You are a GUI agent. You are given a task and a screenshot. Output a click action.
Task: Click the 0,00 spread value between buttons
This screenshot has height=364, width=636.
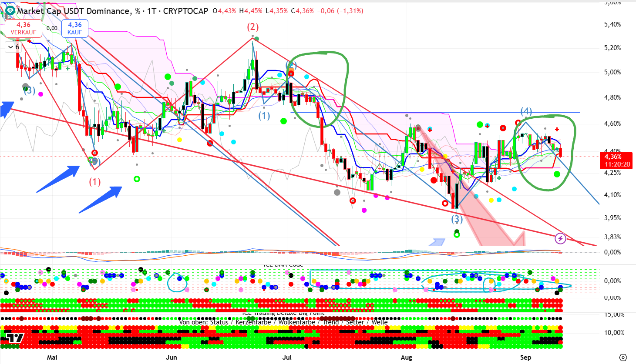click(x=52, y=28)
